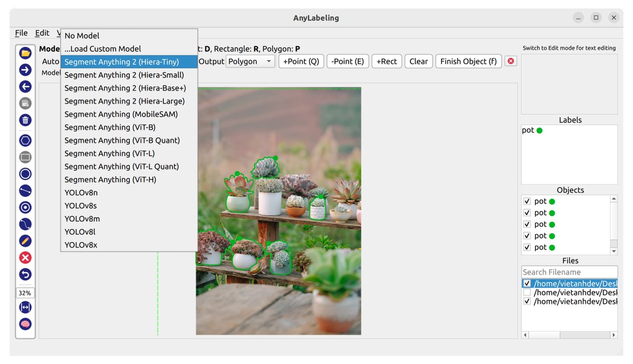
Task: Select the create point tool
Action: (25, 207)
